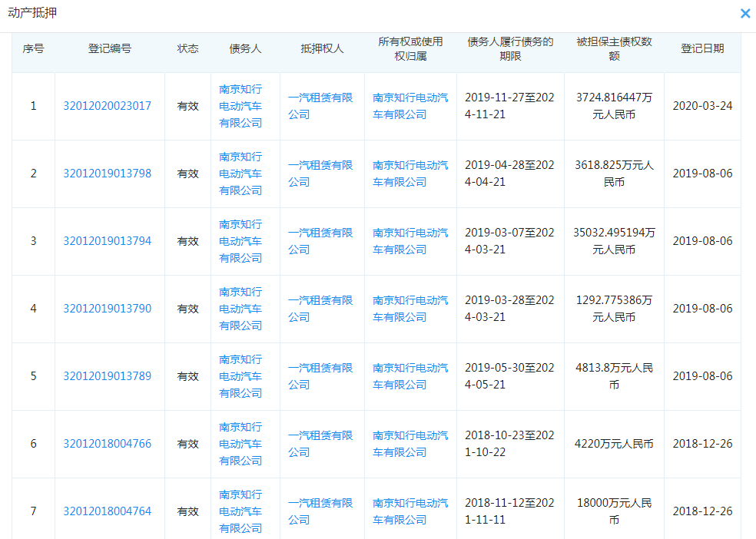756x539 pixels.
Task: Open ownership company link in row 2
Action: 410,174
